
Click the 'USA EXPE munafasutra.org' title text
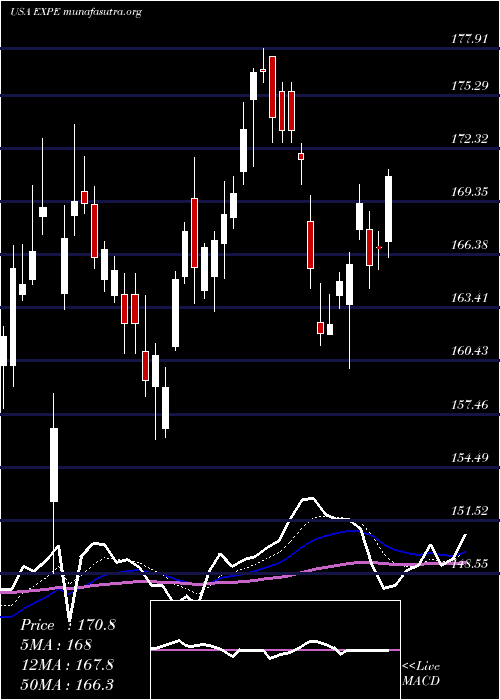click(75, 12)
